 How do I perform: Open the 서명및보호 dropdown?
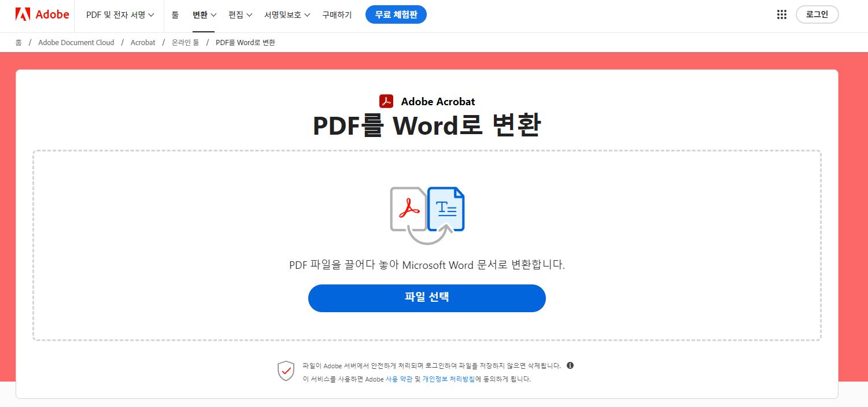click(x=287, y=15)
